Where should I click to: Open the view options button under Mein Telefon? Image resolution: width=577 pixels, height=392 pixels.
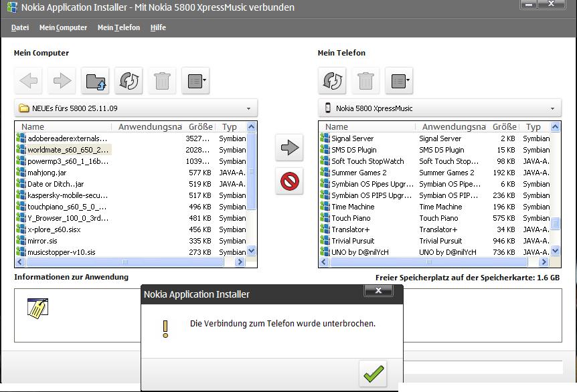[x=399, y=80]
